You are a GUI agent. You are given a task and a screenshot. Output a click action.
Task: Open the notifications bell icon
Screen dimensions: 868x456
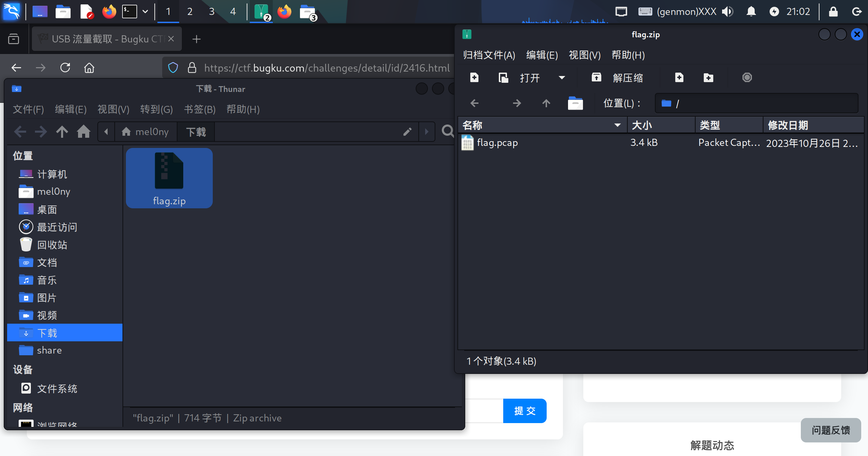click(x=751, y=12)
